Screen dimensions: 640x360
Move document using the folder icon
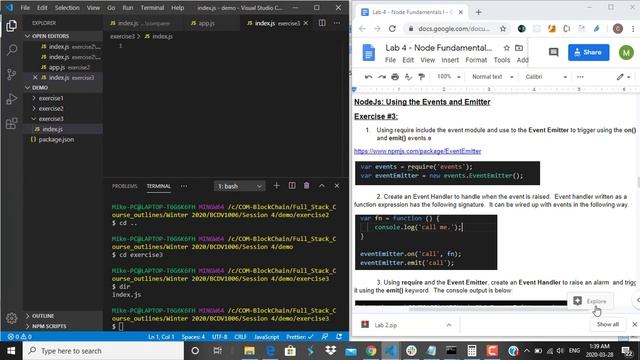click(519, 48)
